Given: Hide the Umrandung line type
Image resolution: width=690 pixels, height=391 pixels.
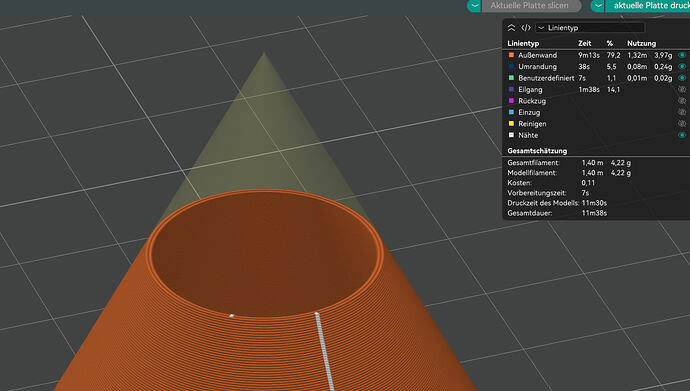Looking at the screenshot, I should click(x=682, y=66).
